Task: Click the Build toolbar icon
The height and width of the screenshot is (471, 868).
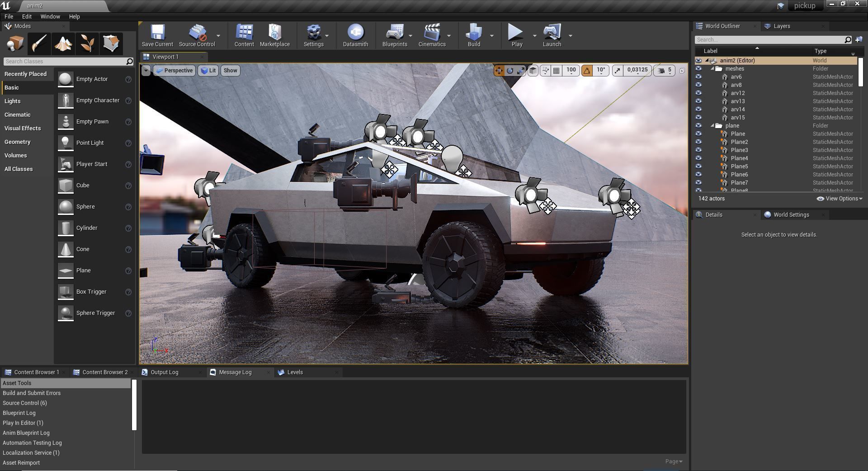Action: (474, 35)
